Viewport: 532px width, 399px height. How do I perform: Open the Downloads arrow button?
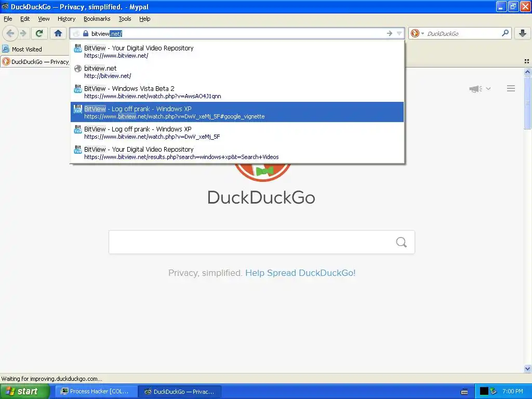[523, 33]
